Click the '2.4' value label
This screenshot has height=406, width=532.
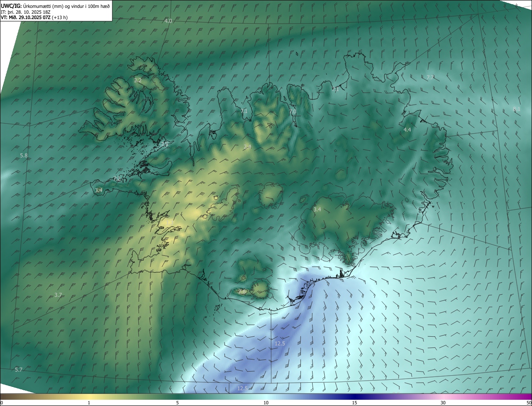tap(247, 147)
